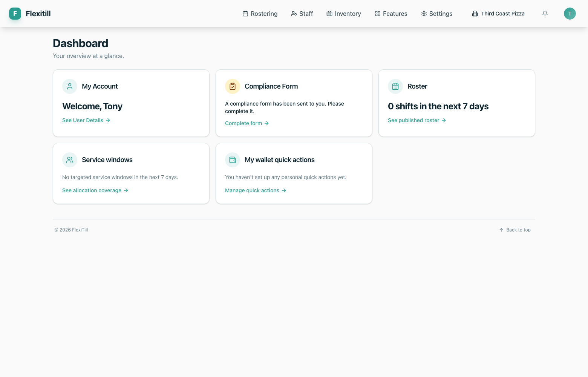Viewport: 588px width, 377px height.
Task: Click the wallet icon on quick actions card
Action: [233, 160]
